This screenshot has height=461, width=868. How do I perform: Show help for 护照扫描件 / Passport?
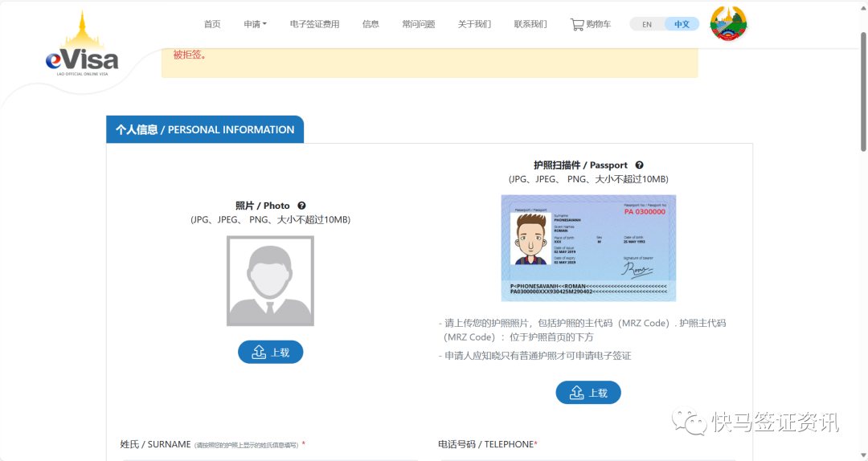[640, 165]
